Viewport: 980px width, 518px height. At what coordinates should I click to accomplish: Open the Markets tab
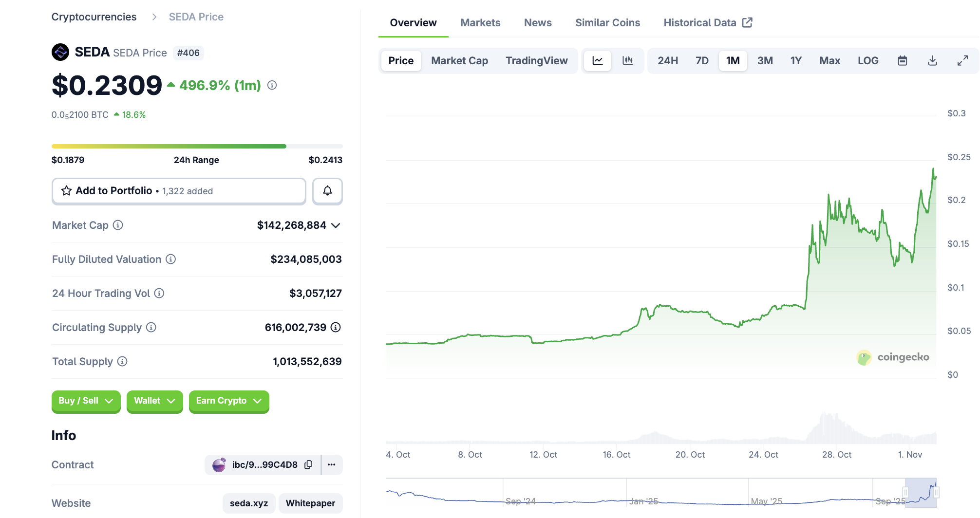[x=480, y=23]
